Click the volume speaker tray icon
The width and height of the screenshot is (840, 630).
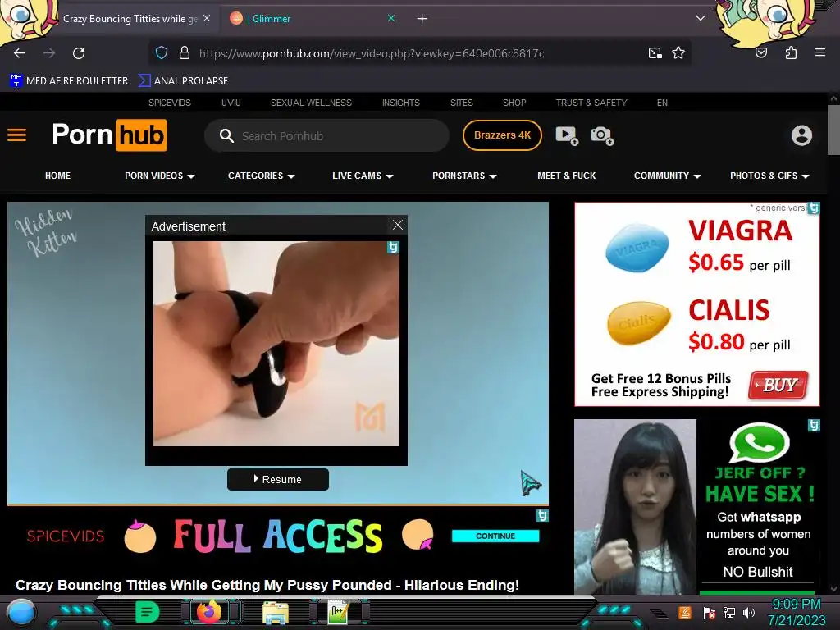coord(749,612)
